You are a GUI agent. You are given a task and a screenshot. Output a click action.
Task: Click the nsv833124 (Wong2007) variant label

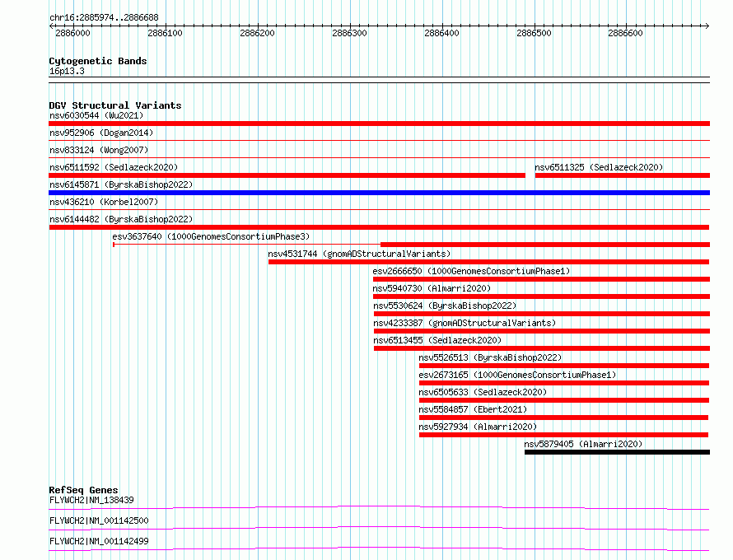pos(99,150)
